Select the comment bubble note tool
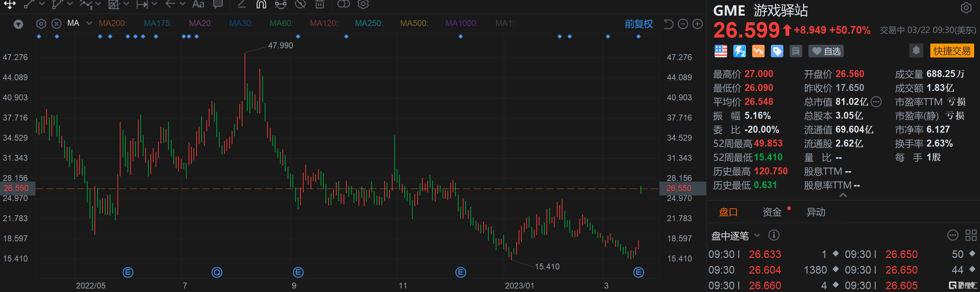This screenshot has height=292, width=980. pos(218,4)
